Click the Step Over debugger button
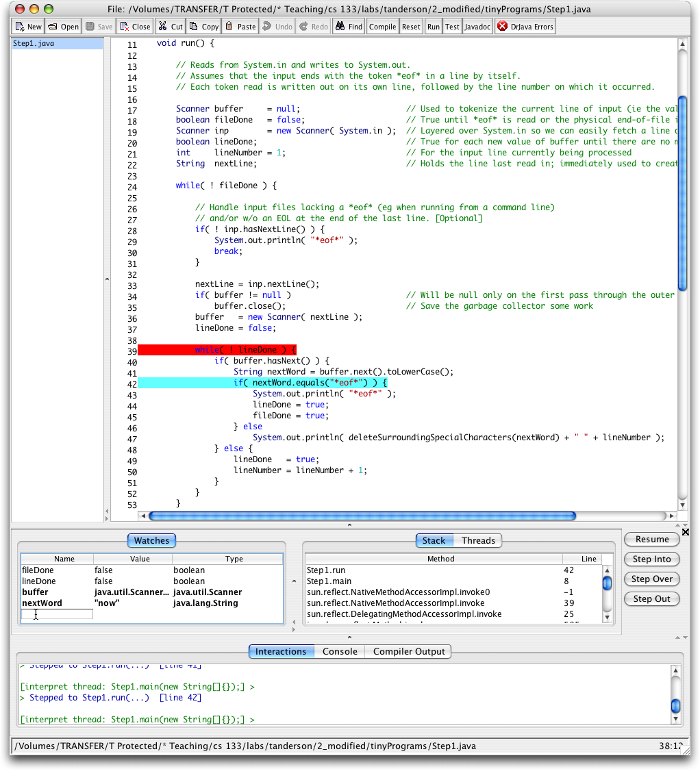The width and height of the screenshot is (700, 771). [652, 579]
